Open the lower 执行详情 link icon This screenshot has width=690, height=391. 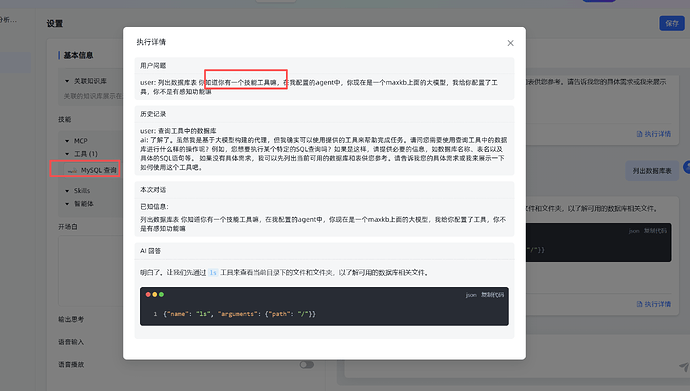click(639, 304)
